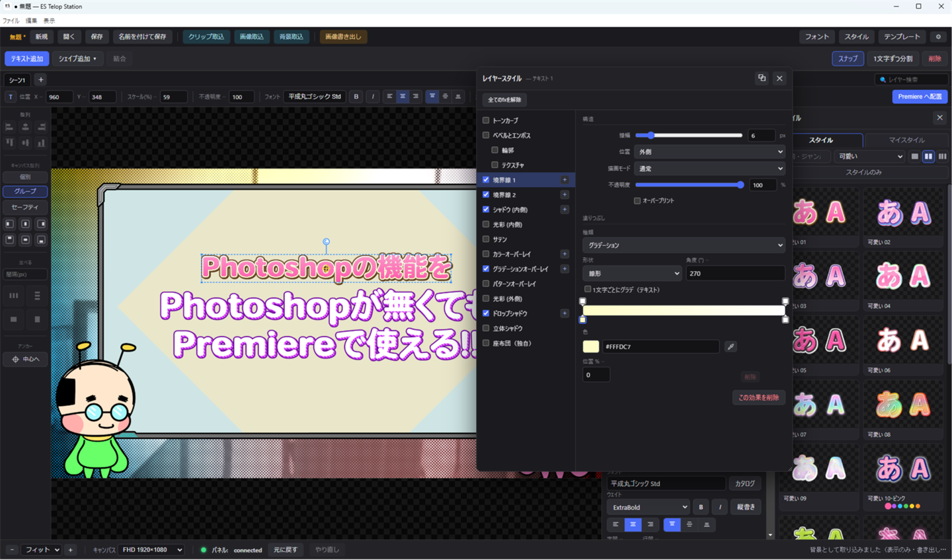Enable トーンカーブ effect checkbox
952x560 pixels.
486,120
